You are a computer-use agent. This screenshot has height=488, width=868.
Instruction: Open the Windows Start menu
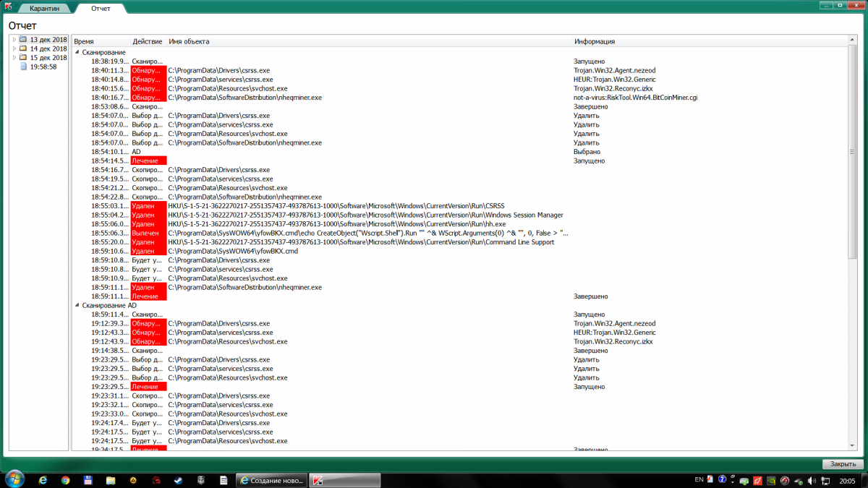(x=14, y=479)
